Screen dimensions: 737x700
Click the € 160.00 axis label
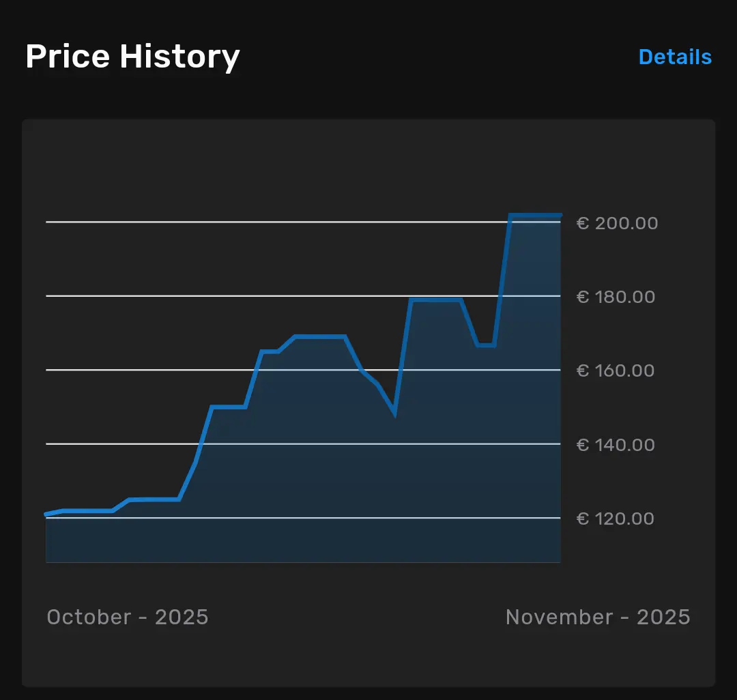(616, 370)
